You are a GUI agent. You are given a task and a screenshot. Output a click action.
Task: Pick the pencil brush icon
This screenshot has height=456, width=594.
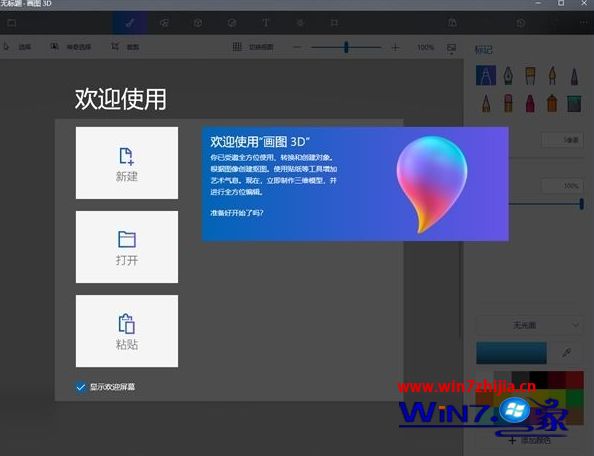(486, 103)
